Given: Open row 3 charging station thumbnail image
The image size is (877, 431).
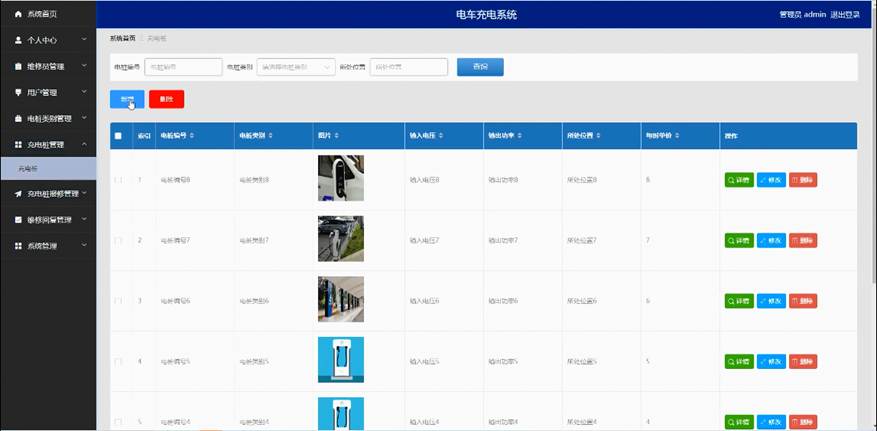Looking at the screenshot, I should pyautogui.click(x=341, y=299).
